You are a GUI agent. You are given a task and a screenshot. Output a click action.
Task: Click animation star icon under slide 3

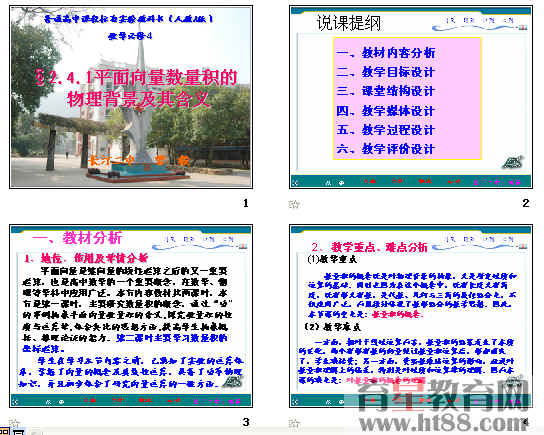pyautogui.click(x=14, y=423)
